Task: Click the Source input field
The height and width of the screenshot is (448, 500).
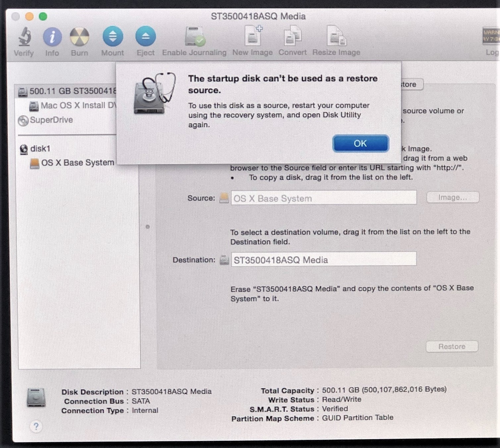Action: [x=324, y=198]
